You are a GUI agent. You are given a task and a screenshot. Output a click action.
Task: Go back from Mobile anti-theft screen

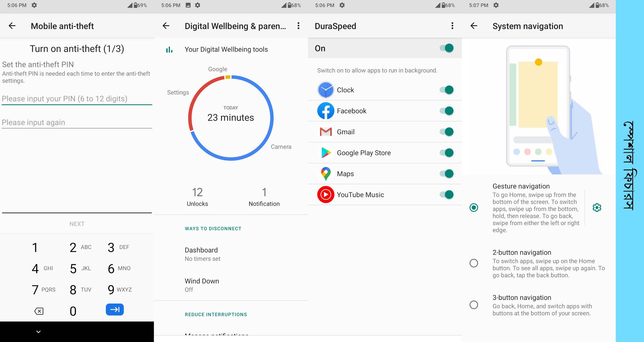pos(12,26)
